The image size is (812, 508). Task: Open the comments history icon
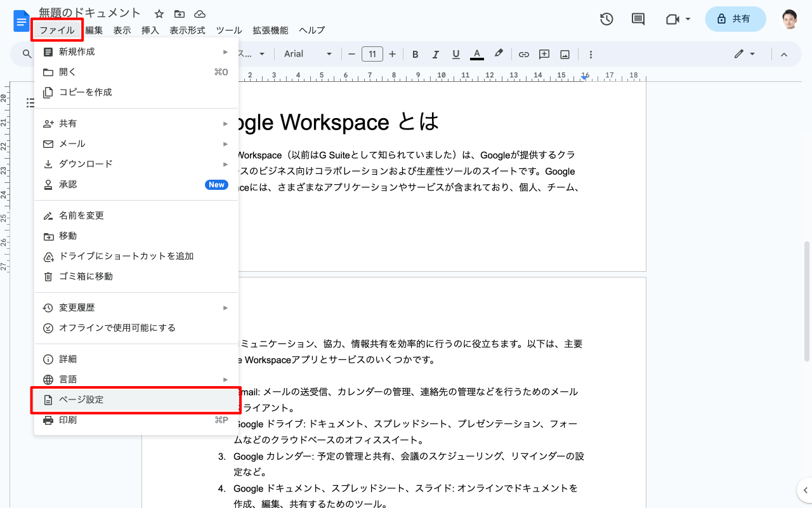click(638, 19)
